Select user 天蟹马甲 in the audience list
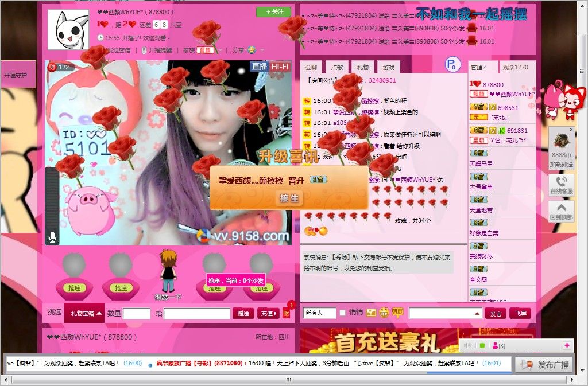 click(502, 158)
